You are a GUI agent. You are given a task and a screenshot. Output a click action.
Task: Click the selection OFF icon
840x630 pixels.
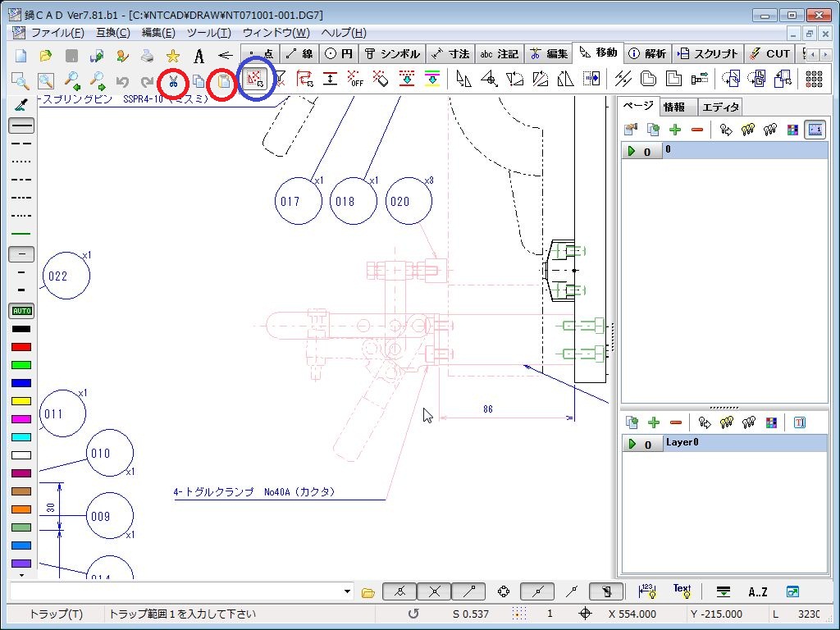(x=355, y=80)
